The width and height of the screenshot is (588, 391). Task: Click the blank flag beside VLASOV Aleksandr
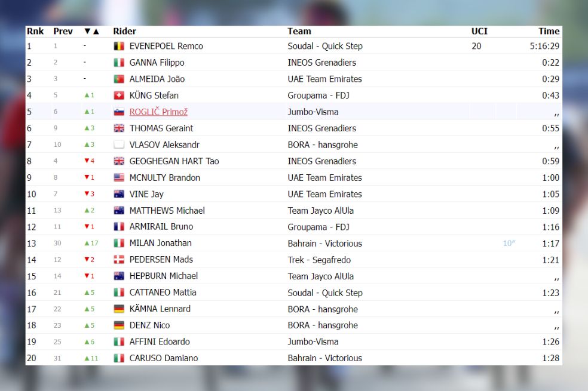119,144
